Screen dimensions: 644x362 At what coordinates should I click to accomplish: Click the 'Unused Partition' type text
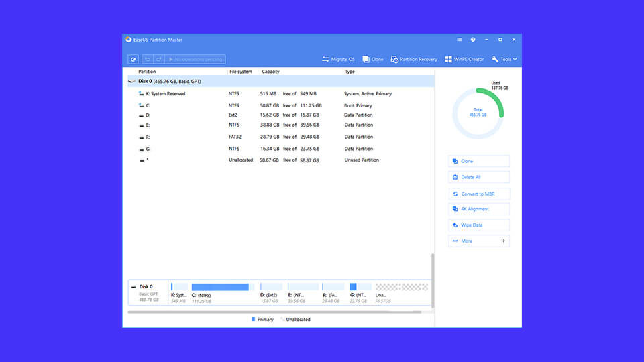pyautogui.click(x=362, y=160)
